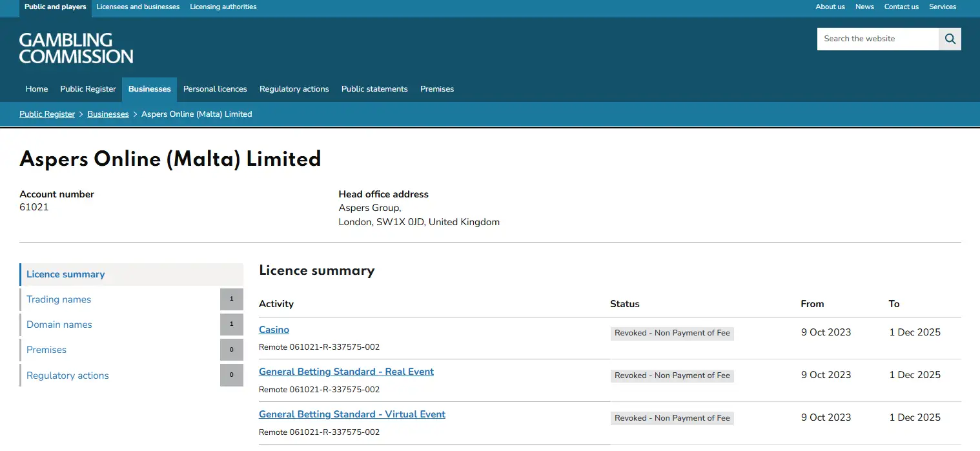Click Real Event row From date

click(x=826, y=375)
